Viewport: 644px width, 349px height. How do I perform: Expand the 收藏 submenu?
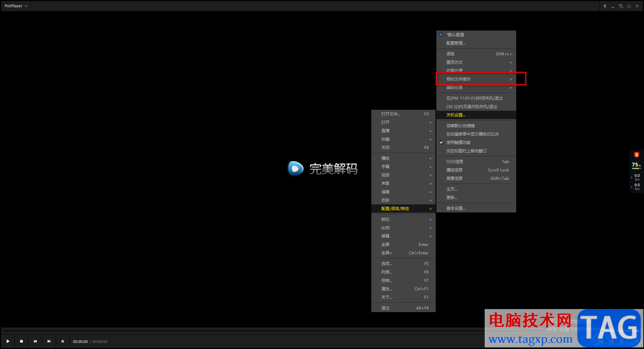point(404,139)
